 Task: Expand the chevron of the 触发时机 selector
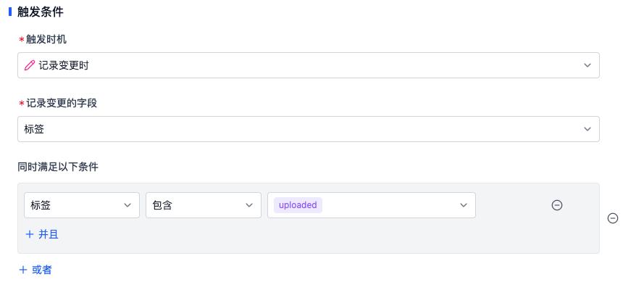[587, 65]
